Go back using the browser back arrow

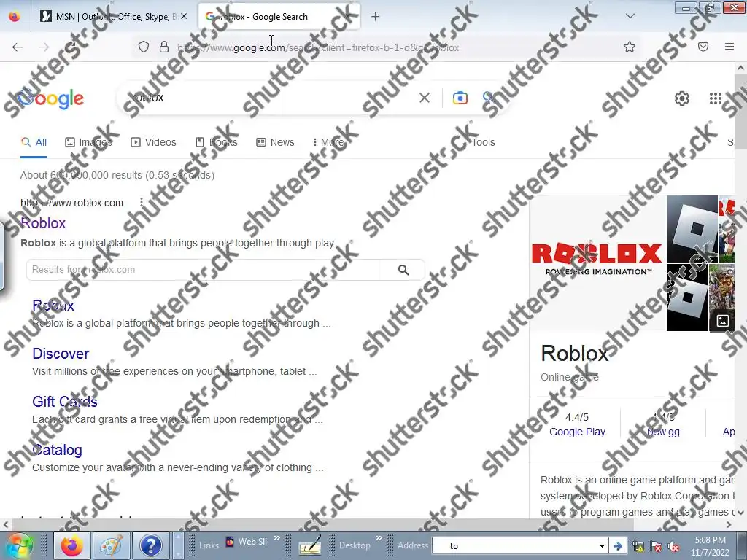(x=18, y=47)
